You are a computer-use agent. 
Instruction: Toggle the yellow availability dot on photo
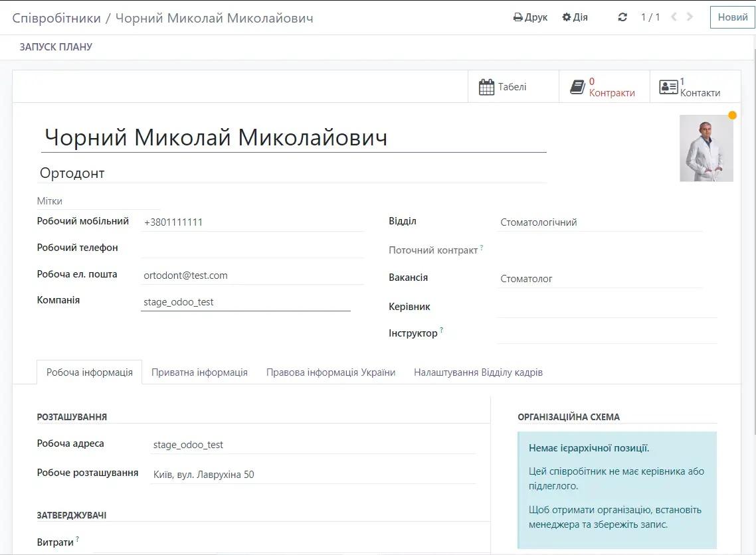[x=732, y=115]
